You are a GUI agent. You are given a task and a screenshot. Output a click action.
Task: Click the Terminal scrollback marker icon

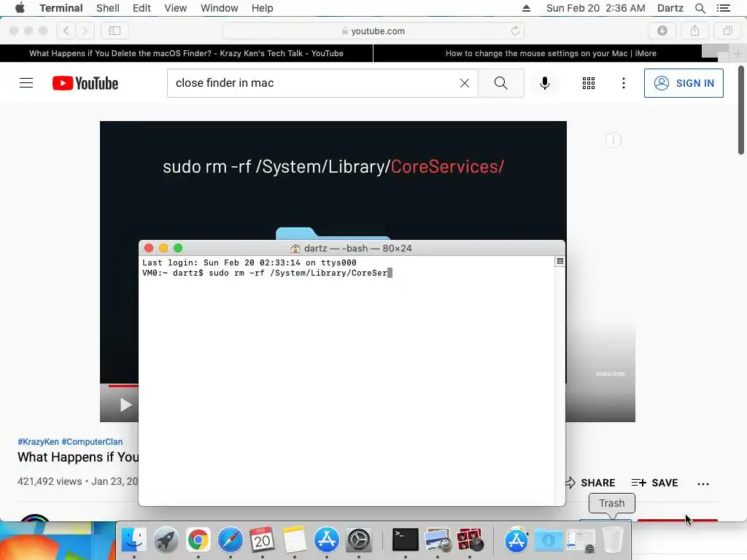[560, 262]
